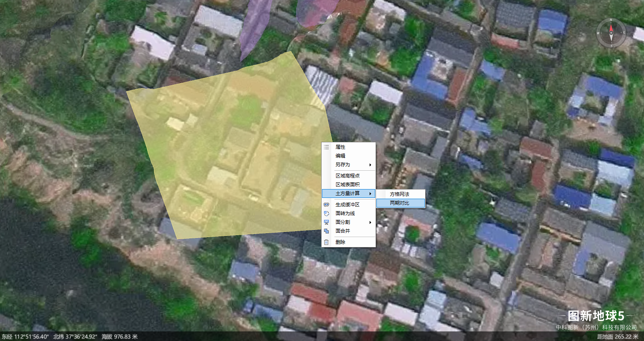Open 编辑 from the context menu
This screenshot has height=341, width=644.
click(x=340, y=156)
